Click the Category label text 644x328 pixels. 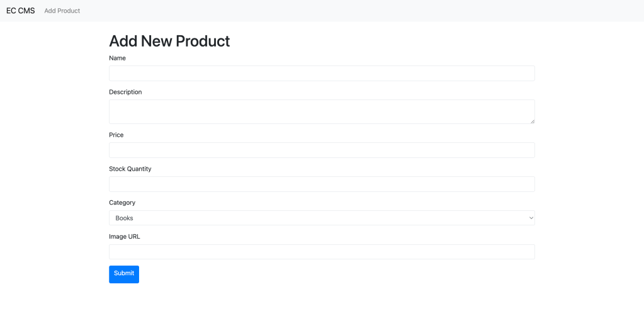(x=122, y=203)
